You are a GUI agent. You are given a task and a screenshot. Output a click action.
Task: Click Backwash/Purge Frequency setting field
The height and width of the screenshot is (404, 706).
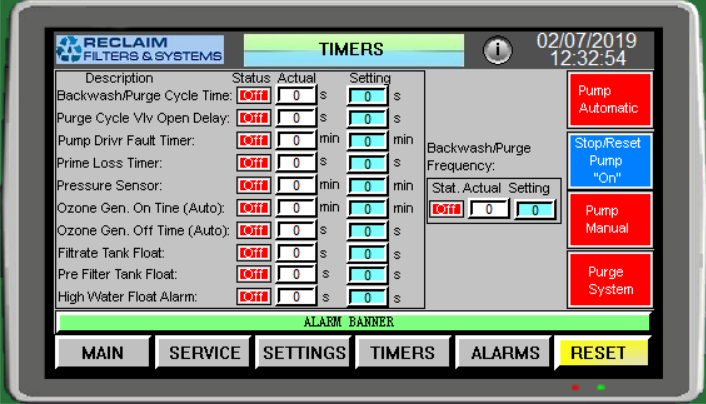[x=535, y=209]
